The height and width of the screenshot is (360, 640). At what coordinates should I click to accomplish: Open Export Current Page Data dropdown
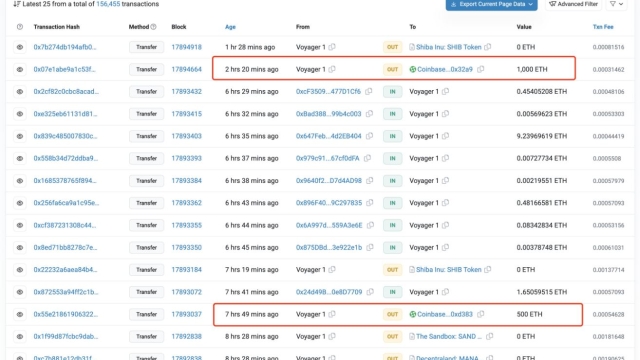point(491,4)
